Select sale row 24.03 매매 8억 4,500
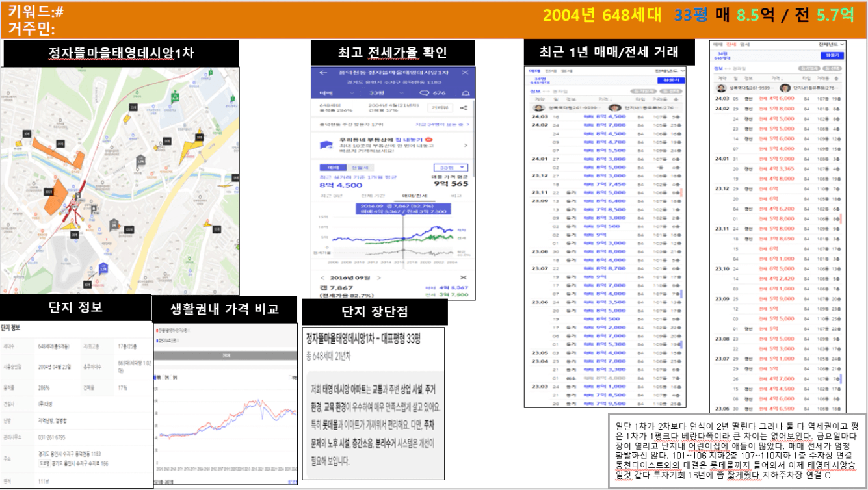 pyautogui.click(x=606, y=116)
